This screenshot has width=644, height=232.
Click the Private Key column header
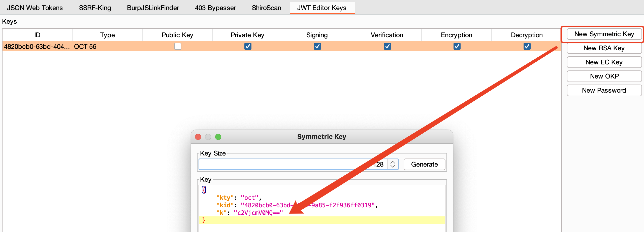click(247, 35)
